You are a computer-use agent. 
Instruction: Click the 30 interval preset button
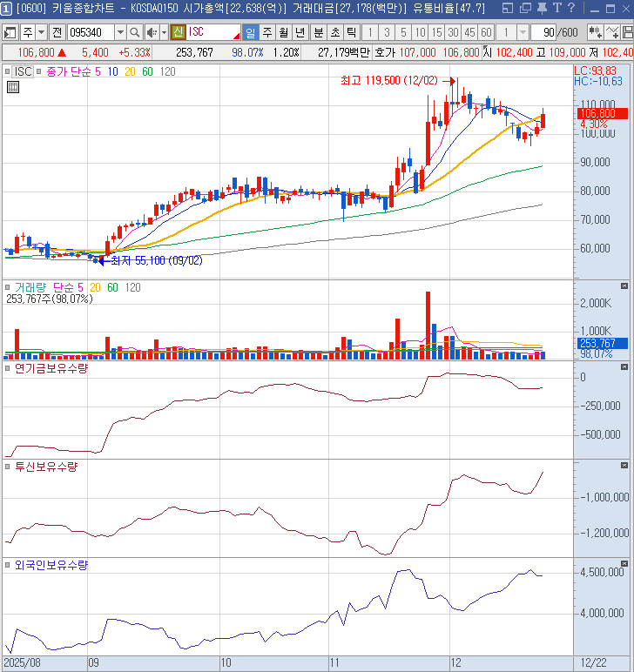(453, 32)
